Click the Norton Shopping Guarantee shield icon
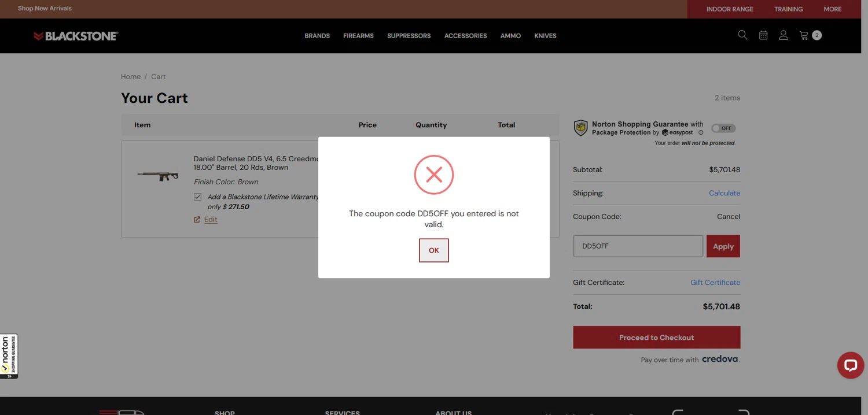The height and width of the screenshot is (415, 868). (x=580, y=128)
